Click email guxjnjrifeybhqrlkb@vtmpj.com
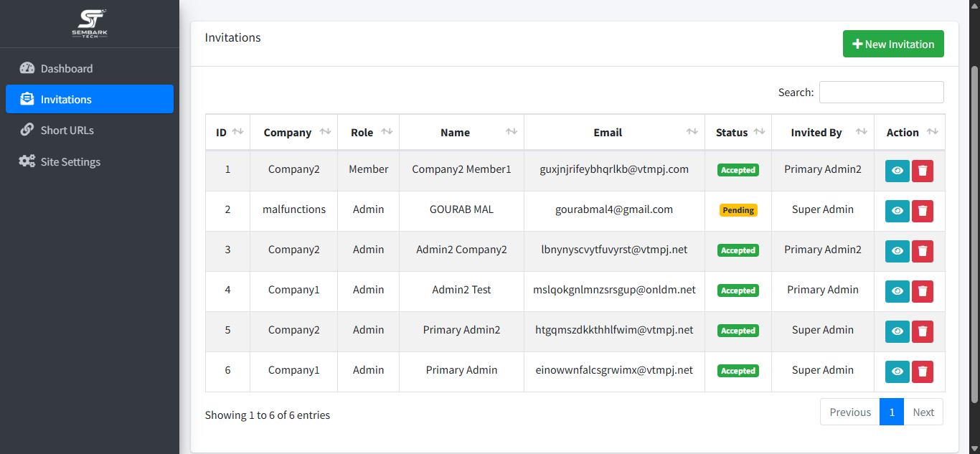 coord(614,169)
